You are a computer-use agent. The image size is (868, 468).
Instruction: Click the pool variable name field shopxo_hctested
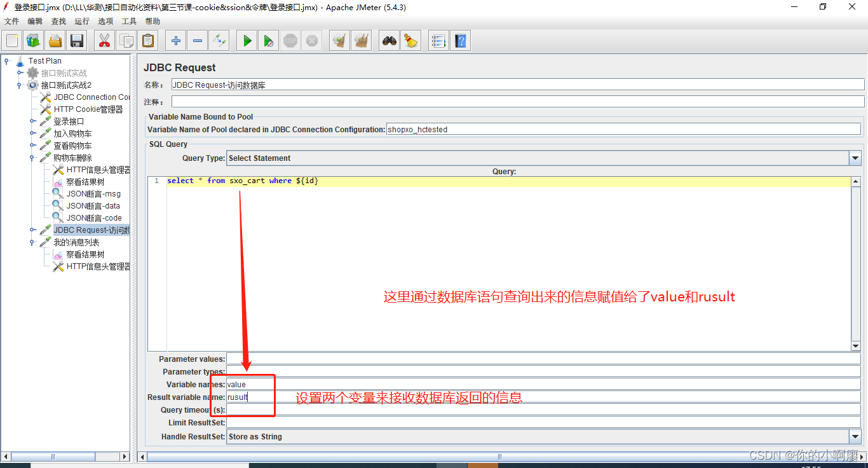(x=623, y=130)
